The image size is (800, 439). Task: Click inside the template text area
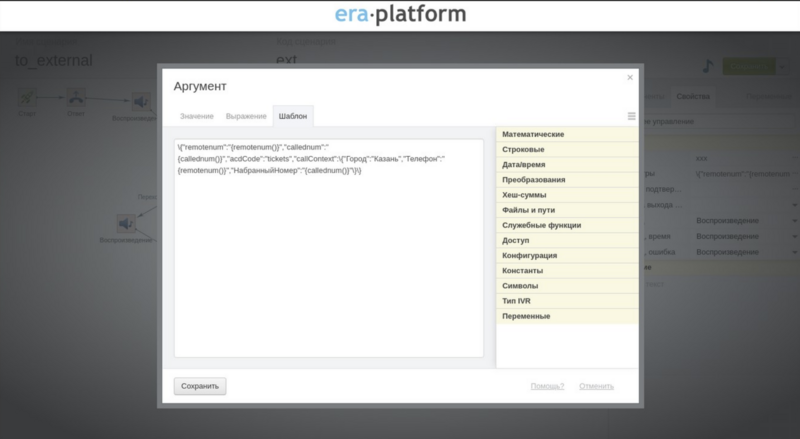(329, 248)
